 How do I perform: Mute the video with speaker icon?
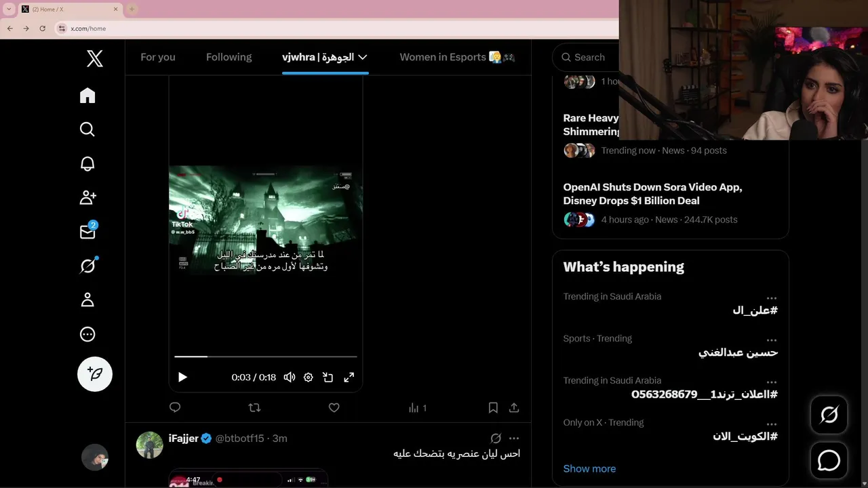pyautogui.click(x=290, y=378)
